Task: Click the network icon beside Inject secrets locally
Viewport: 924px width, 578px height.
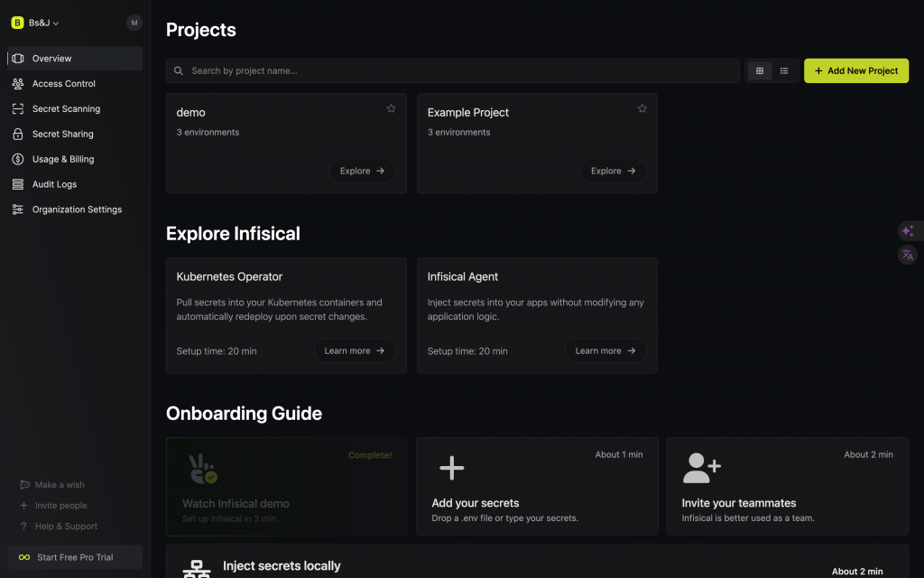Action: point(196,569)
